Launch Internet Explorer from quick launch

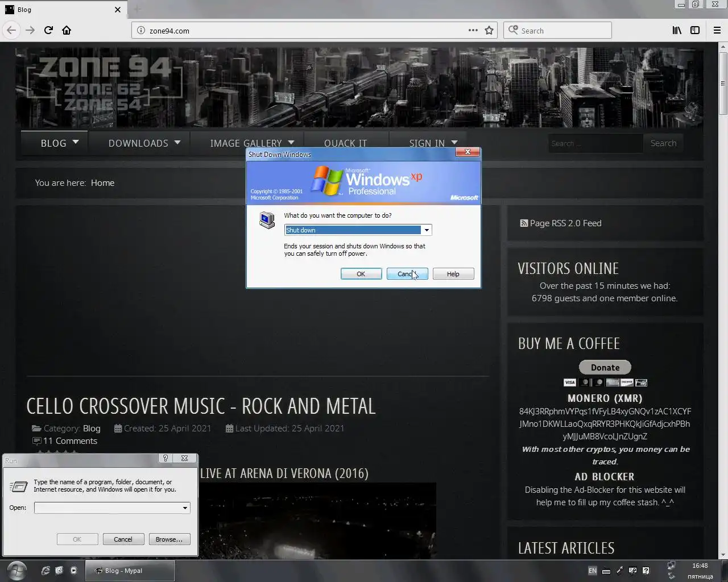[45, 571]
